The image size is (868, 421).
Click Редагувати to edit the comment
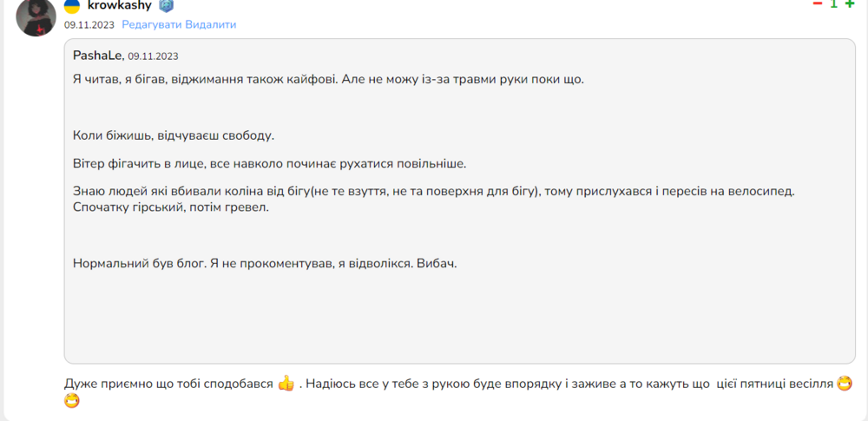152,25
